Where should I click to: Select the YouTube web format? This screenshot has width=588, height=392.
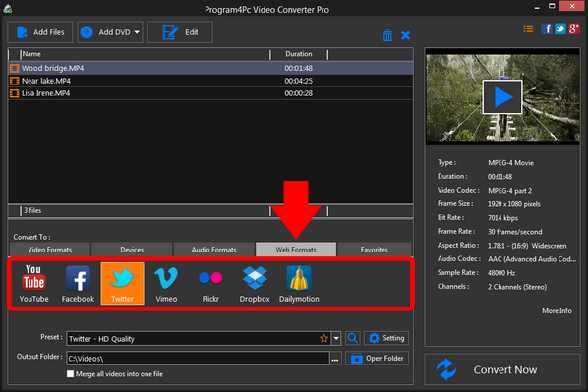tap(34, 283)
